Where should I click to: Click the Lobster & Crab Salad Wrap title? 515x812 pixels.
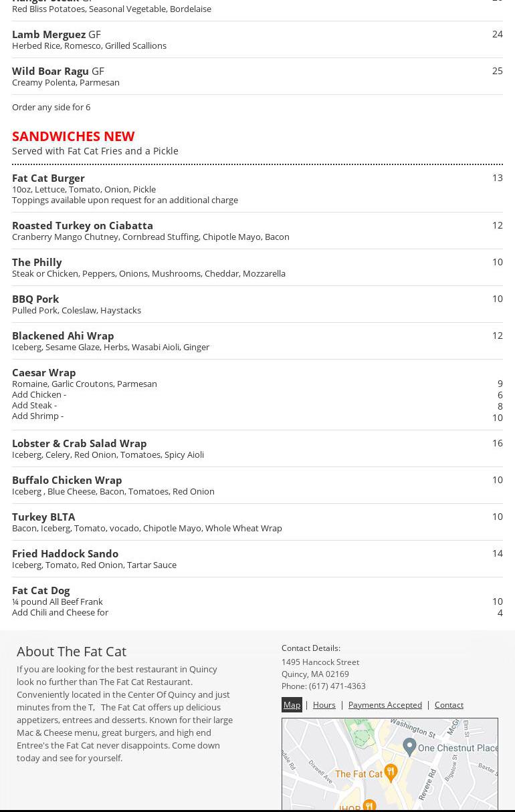(x=79, y=444)
